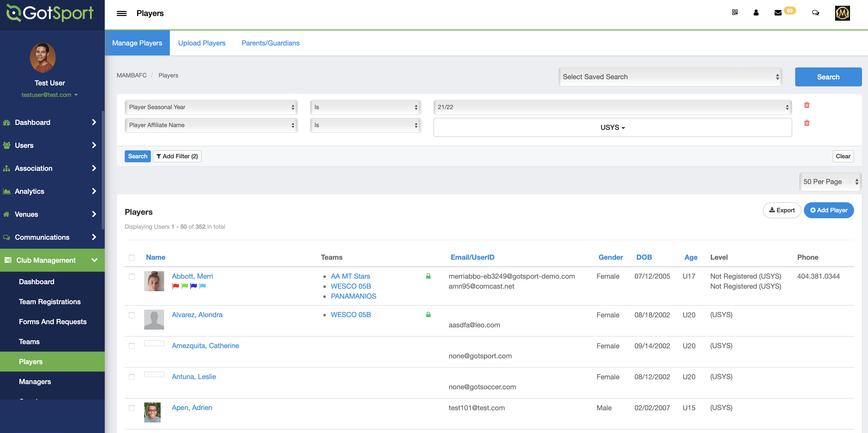Viewport: 868px width, 433px height.
Task: Click the green flag under Abbott, Merri
Action: pyautogui.click(x=185, y=286)
